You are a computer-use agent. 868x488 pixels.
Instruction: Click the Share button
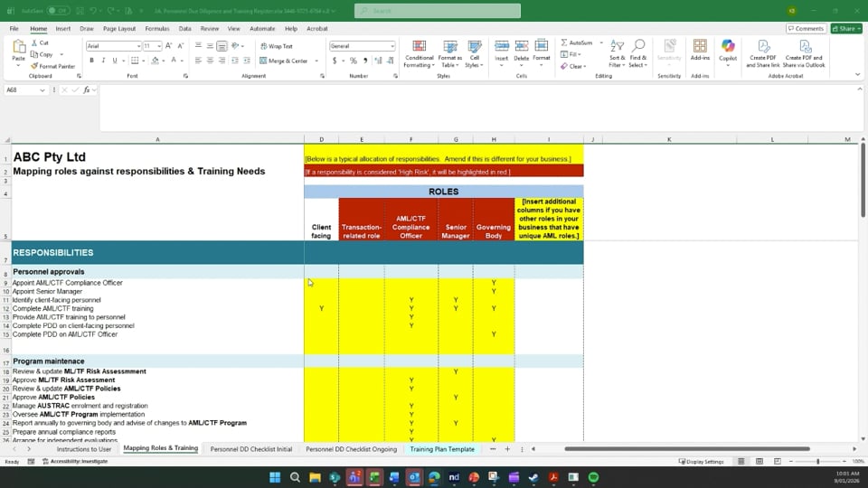tap(847, 29)
